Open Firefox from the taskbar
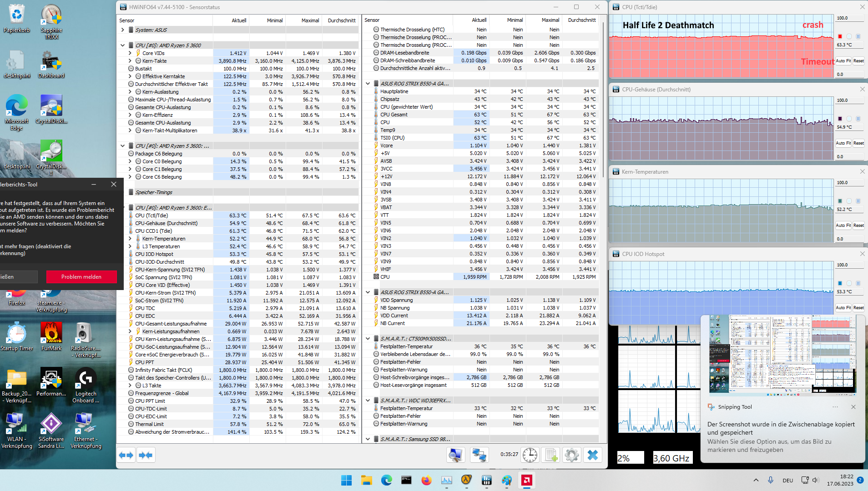 coord(426,480)
